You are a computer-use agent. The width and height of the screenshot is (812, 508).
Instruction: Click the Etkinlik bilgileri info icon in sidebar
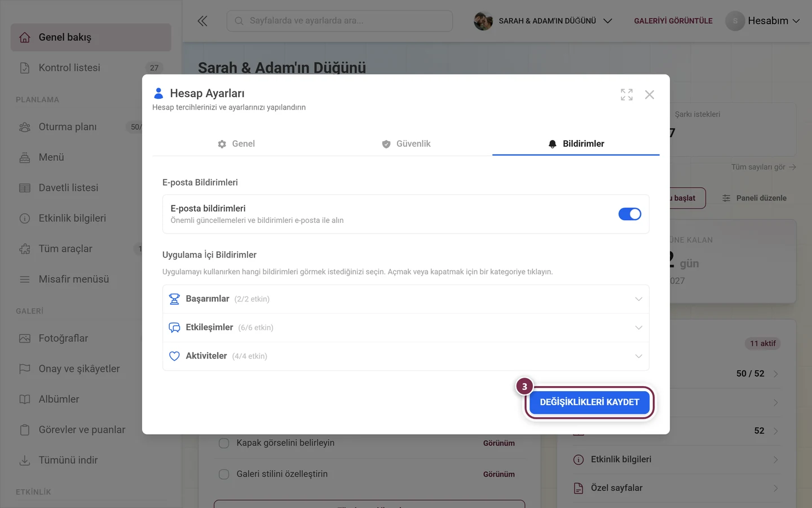pos(25,218)
